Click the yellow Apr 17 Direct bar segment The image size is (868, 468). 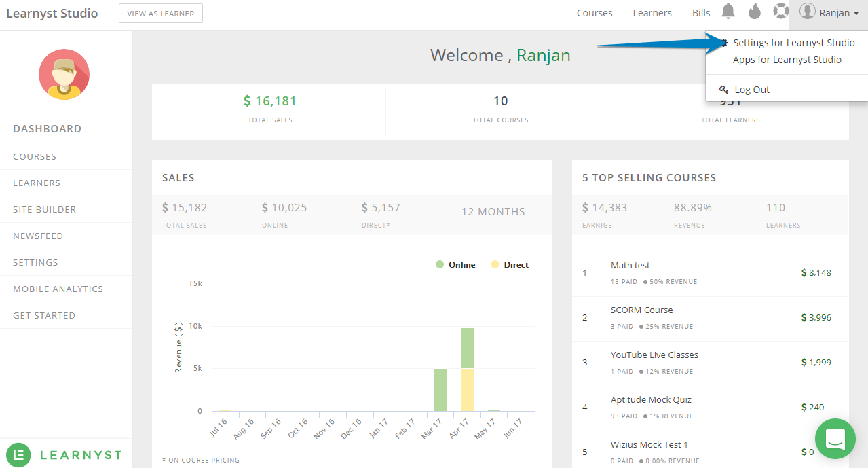[468, 390]
